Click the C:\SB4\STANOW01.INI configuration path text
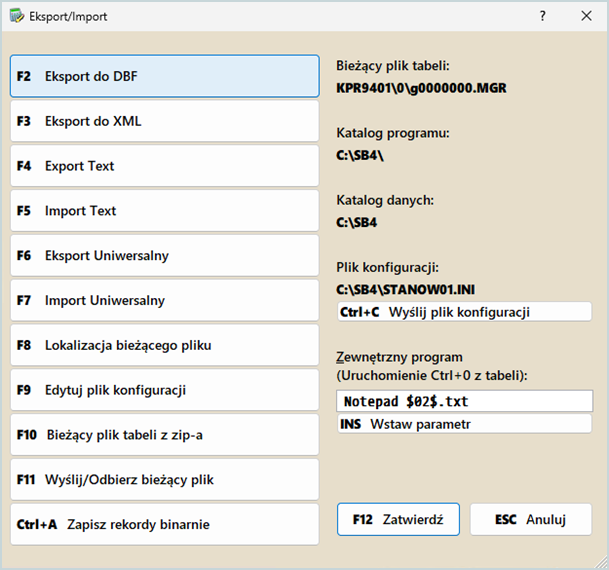 point(400,290)
